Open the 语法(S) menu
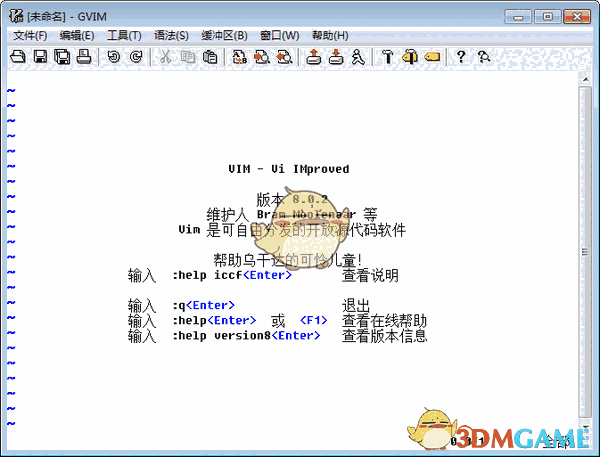 click(171, 36)
